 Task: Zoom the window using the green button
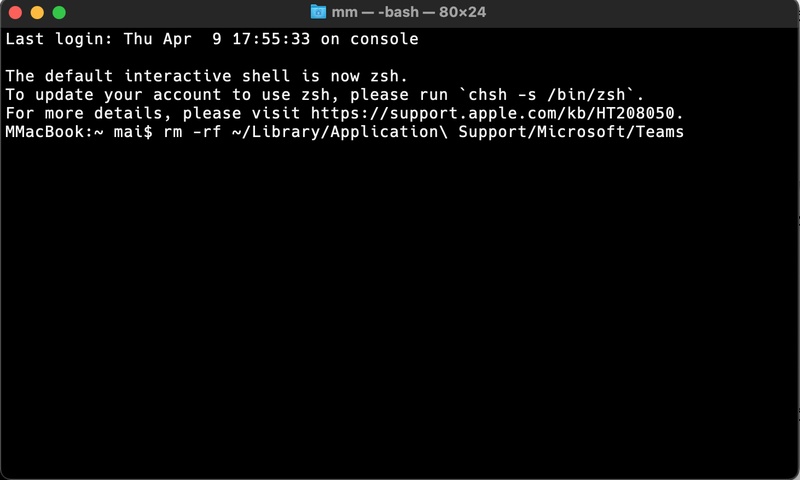point(59,13)
